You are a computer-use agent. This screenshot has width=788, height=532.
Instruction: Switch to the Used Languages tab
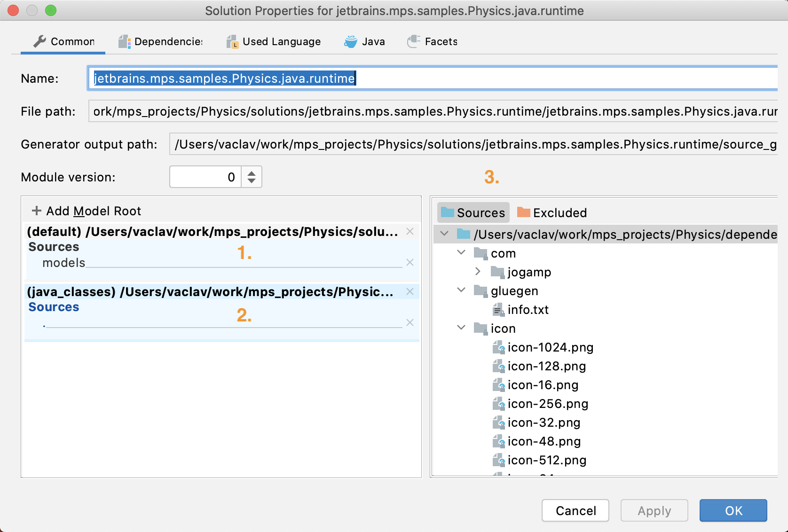coord(274,42)
